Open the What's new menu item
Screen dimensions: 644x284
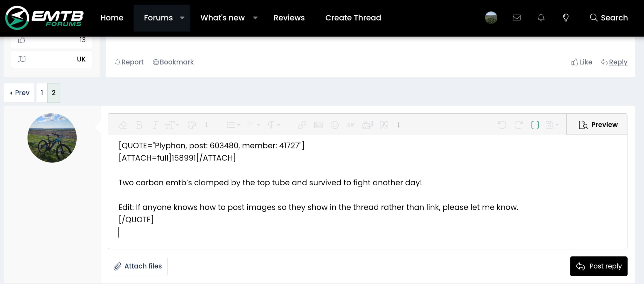pyautogui.click(x=222, y=18)
